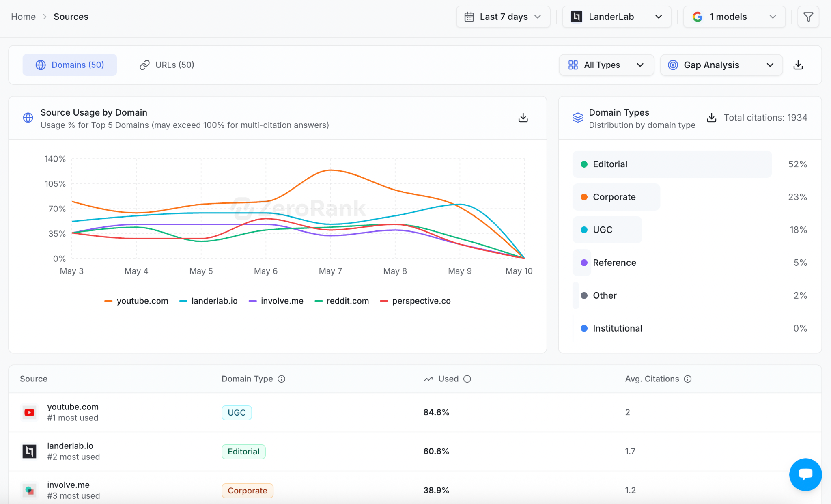Toggle perspective.co line in chart legend

pos(415,301)
